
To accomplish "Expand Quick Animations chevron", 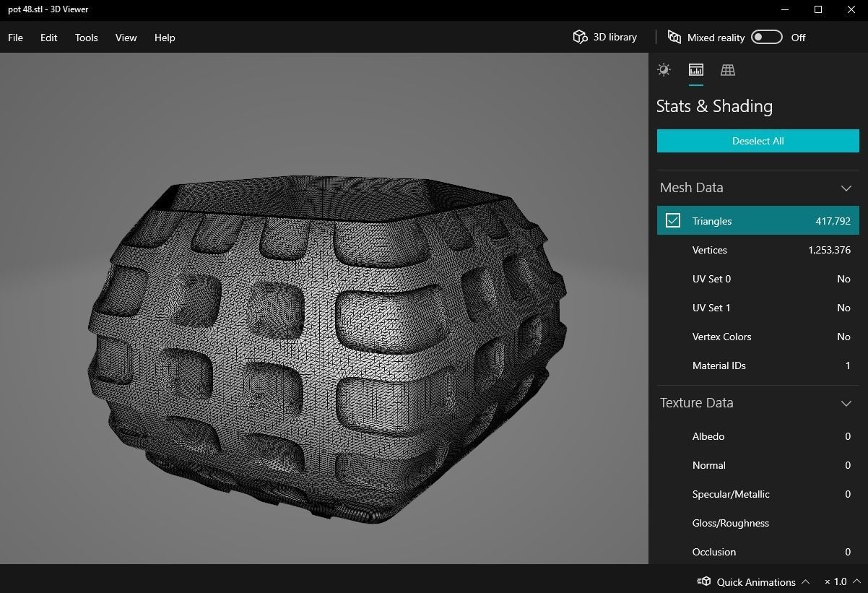I will point(806,581).
